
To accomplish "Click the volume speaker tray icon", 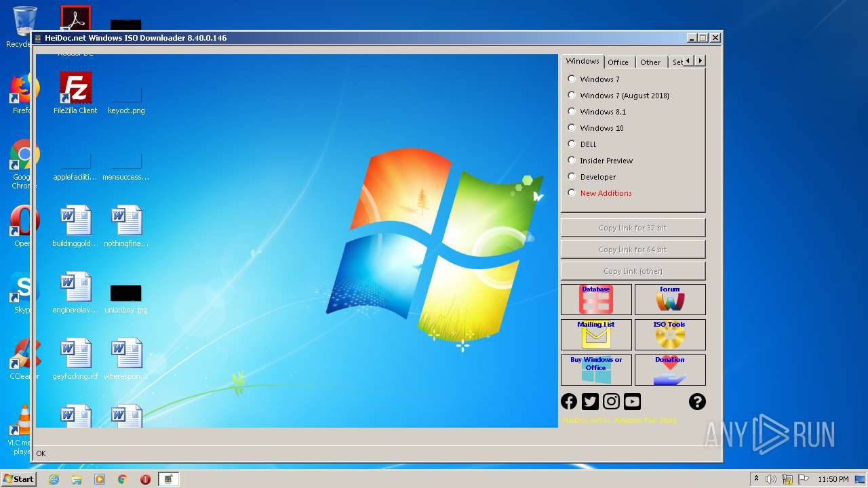I will [771, 479].
